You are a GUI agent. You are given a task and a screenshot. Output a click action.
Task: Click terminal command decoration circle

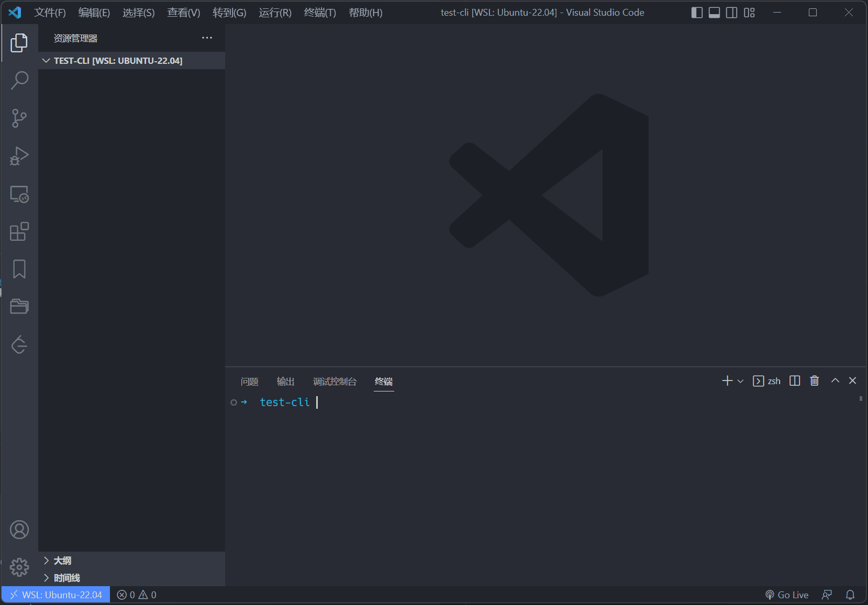pyautogui.click(x=233, y=402)
